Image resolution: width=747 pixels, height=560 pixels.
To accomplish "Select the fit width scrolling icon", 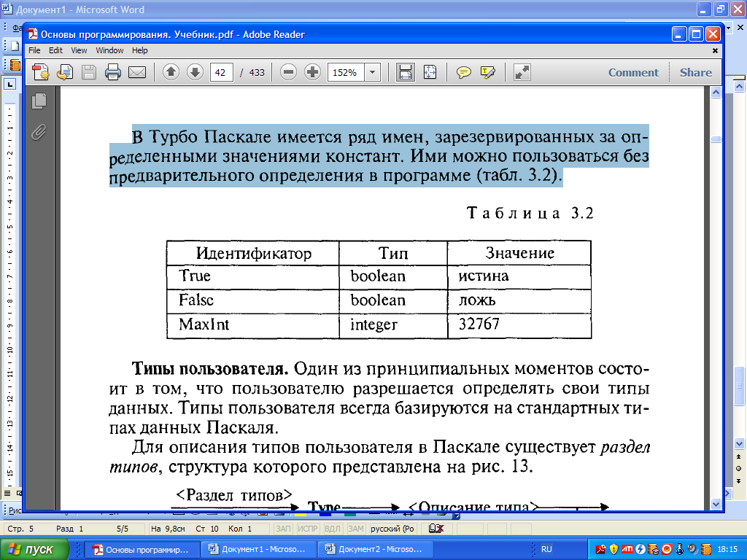I will 406,72.
